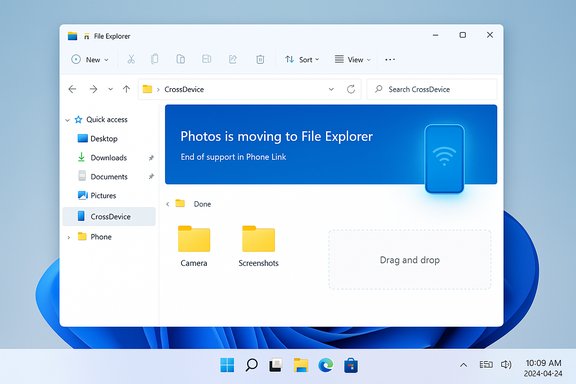Go up one folder level
The width and height of the screenshot is (576, 384).
[126, 89]
